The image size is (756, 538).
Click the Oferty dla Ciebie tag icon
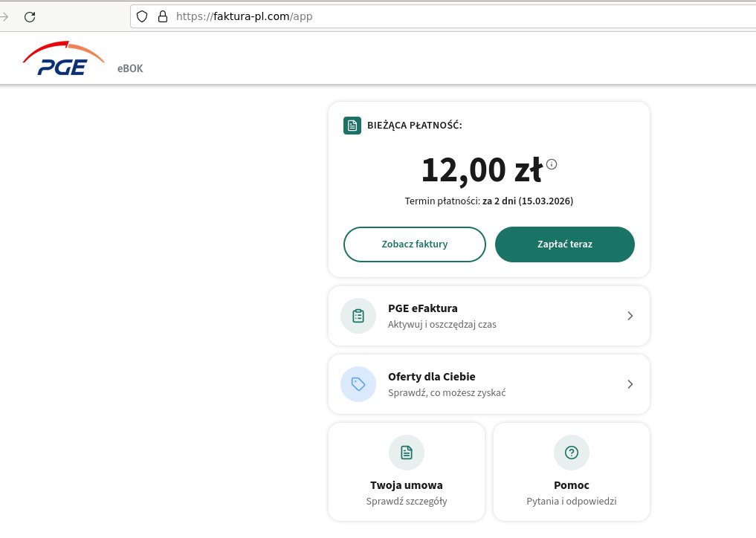[358, 384]
